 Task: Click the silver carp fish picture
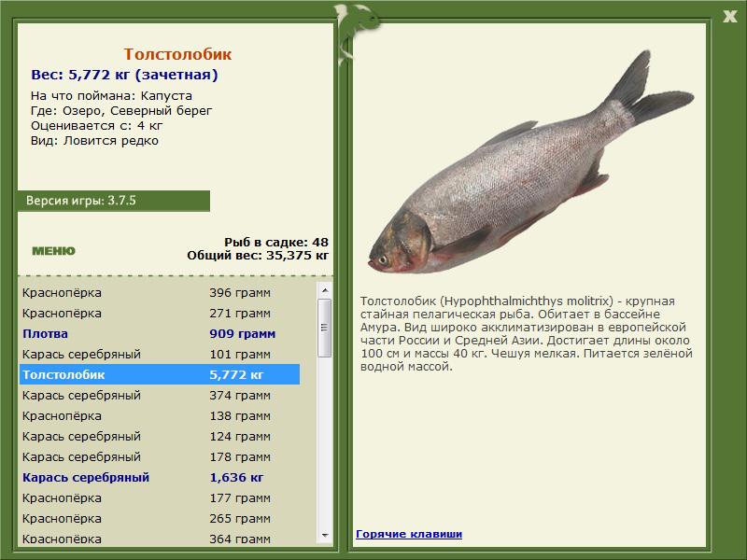click(530, 161)
